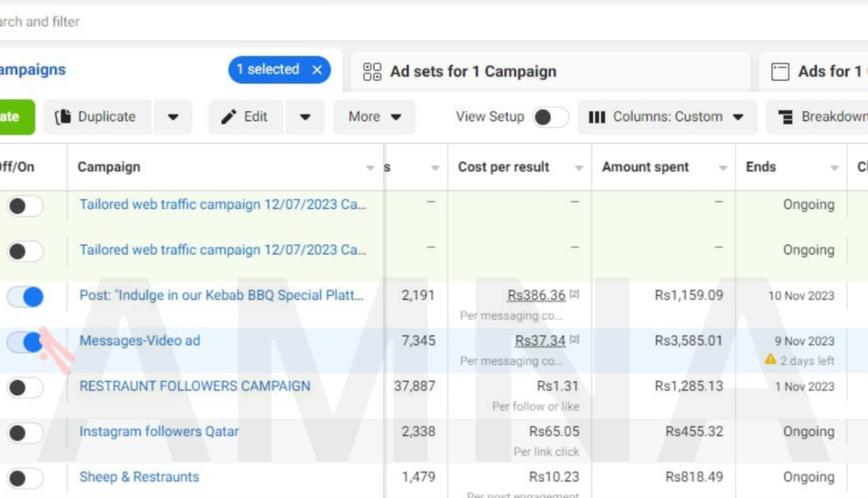This screenshot has height=498, width=868.
Task: Click the warning icon near 2 days left
Action: coord(771,360)
